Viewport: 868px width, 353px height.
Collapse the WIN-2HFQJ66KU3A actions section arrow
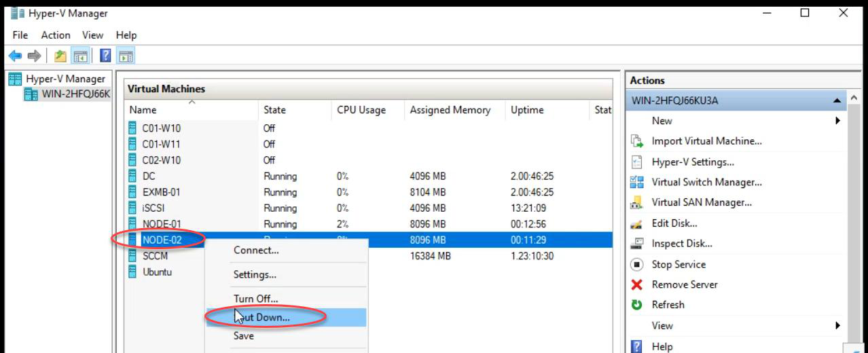[837, 100]
